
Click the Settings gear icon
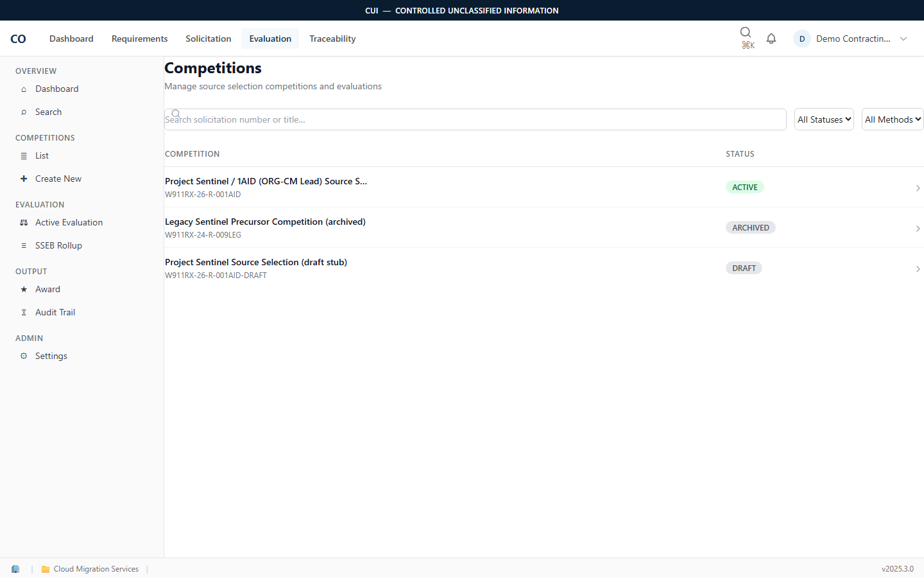(x=24, y=356)
